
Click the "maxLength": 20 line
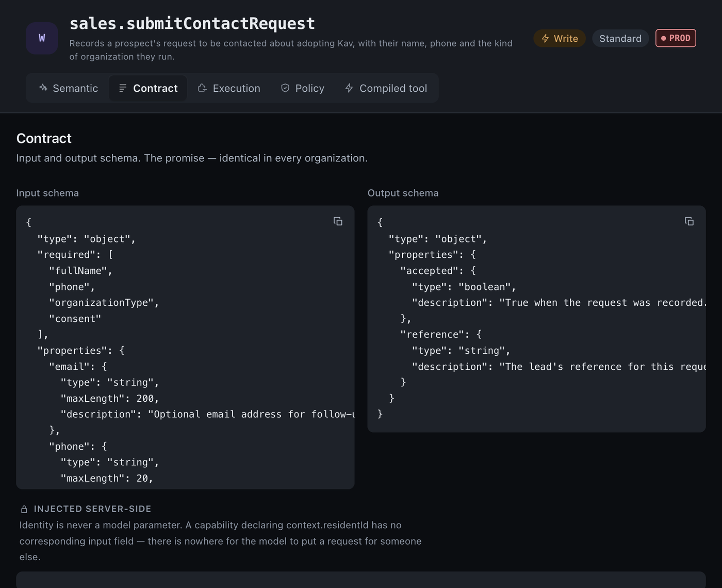pos(107,479)
